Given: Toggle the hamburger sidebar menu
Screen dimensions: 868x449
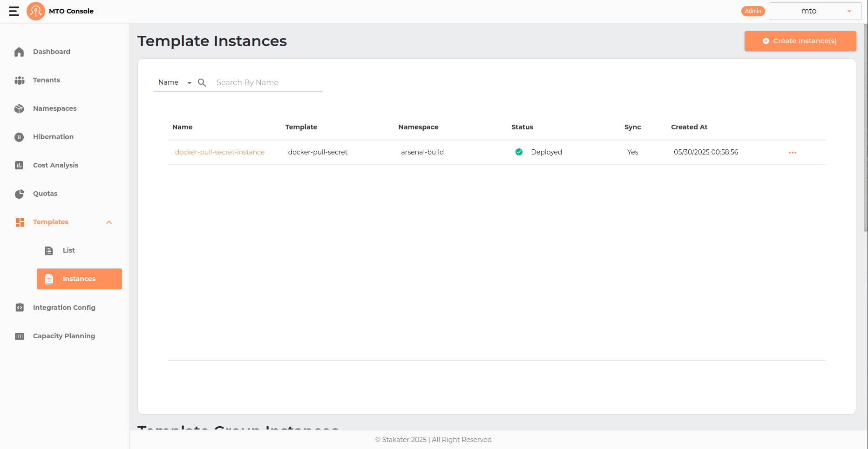Looking at the screenshot, I should (14, 11).
